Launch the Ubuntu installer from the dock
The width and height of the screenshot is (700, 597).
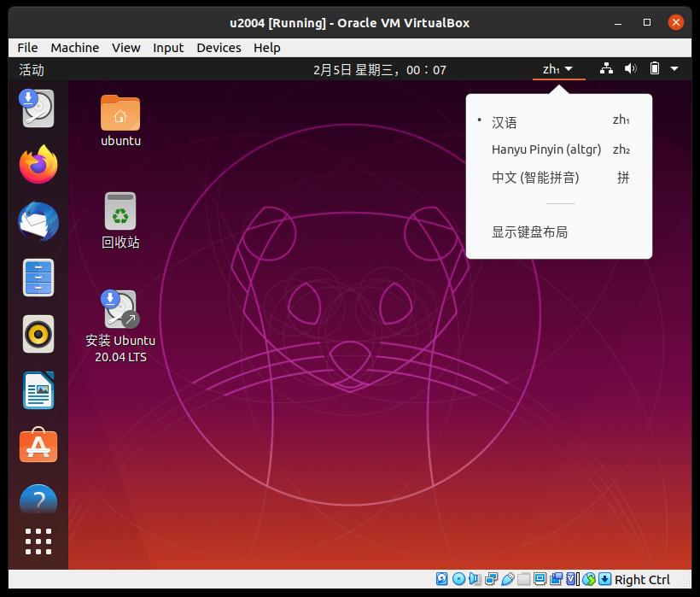(x=38, y=108)
